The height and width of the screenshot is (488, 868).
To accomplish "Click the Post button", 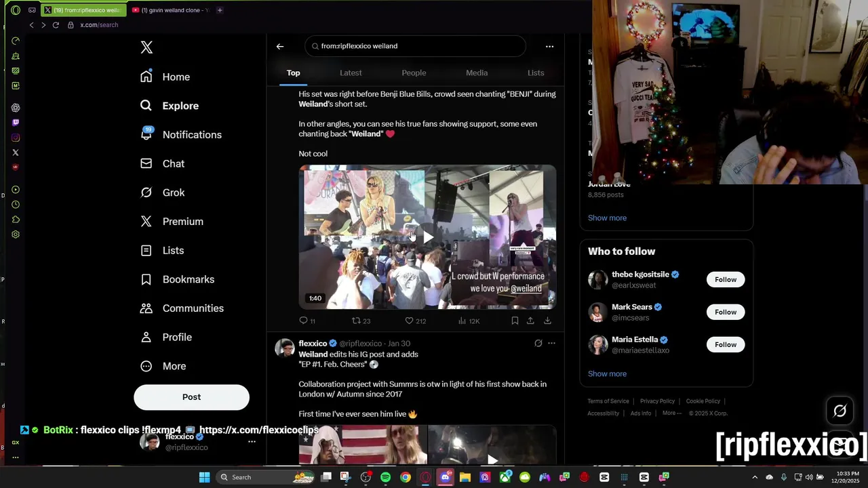I will tap(191, 397).
